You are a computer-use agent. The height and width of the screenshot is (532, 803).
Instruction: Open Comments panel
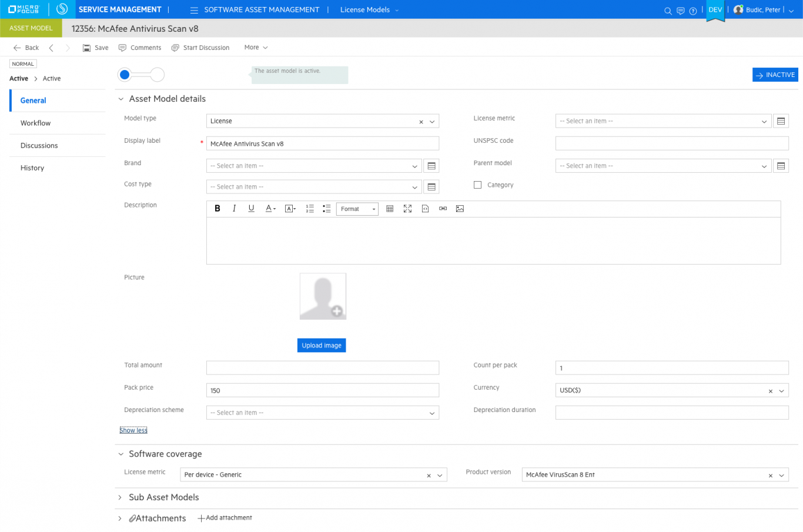tap(140, 48)
